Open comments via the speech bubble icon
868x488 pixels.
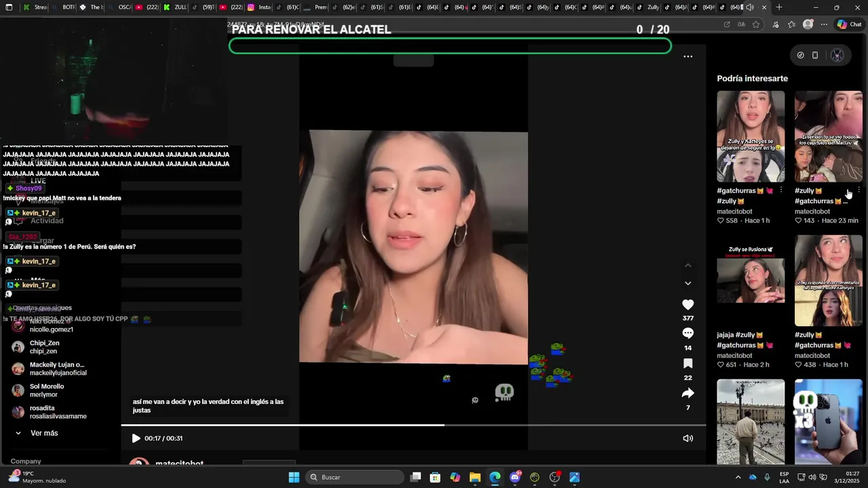pyautogui.click(x=688, y=333)
